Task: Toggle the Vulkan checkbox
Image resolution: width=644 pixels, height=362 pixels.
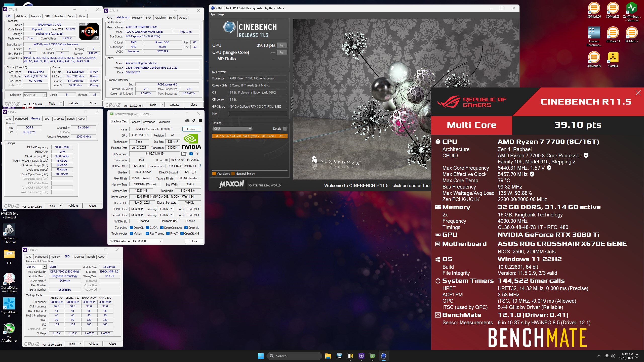Action: point(131,234)
